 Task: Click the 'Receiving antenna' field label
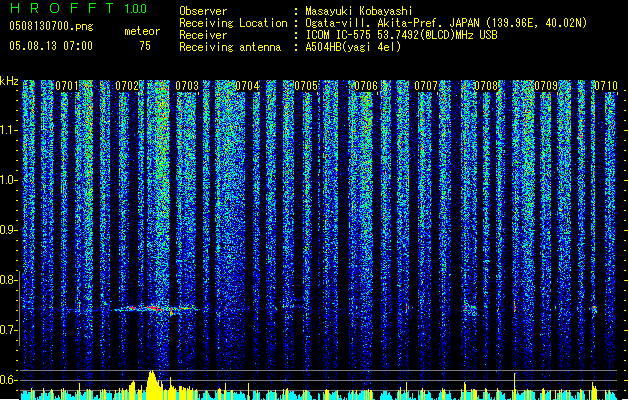pyautogui.click(x=230, y=47)
